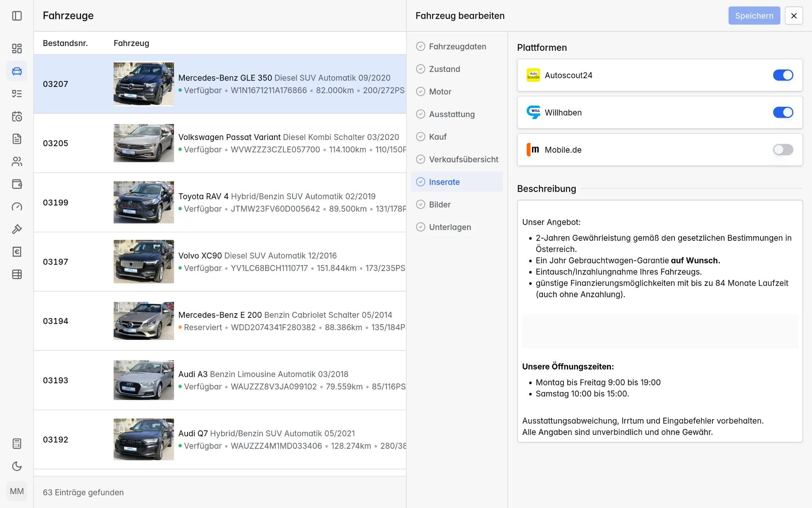Viewport: 812px width, 508px height.
Task: Toggle the sidebar panel icon
Action: click(17, 16)
